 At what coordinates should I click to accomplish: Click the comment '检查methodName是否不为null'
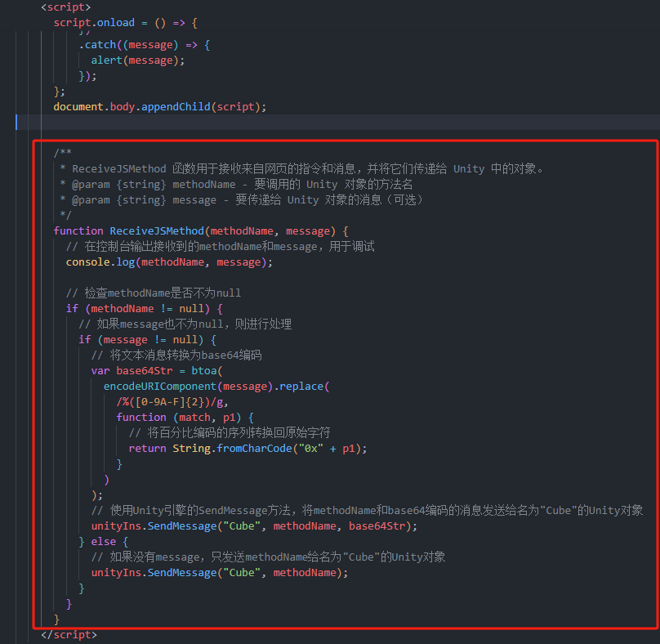(154, 293)
